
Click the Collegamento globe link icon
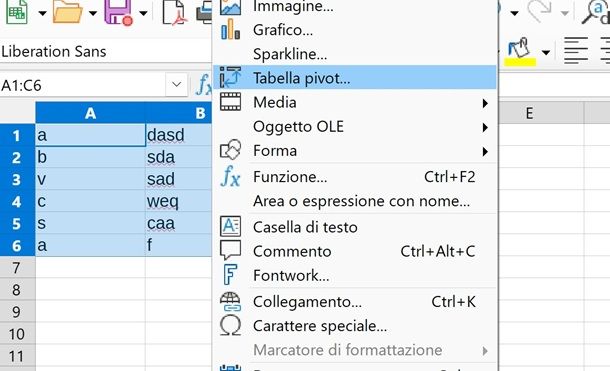click(x=230, y=301)
